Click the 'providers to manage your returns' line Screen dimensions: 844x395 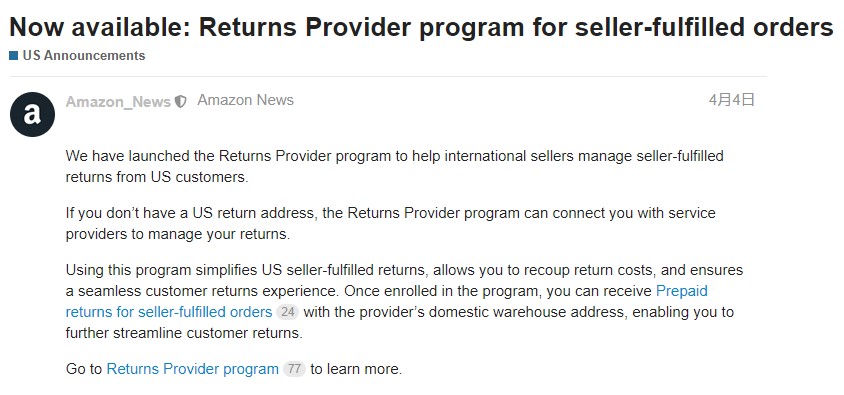[x=178, y=235]
